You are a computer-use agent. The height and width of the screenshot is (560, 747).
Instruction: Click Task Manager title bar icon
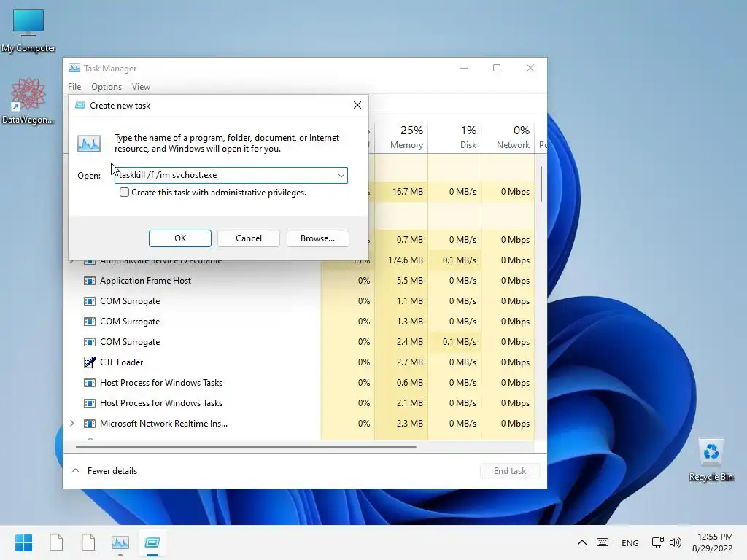click(x=74, y=68)
